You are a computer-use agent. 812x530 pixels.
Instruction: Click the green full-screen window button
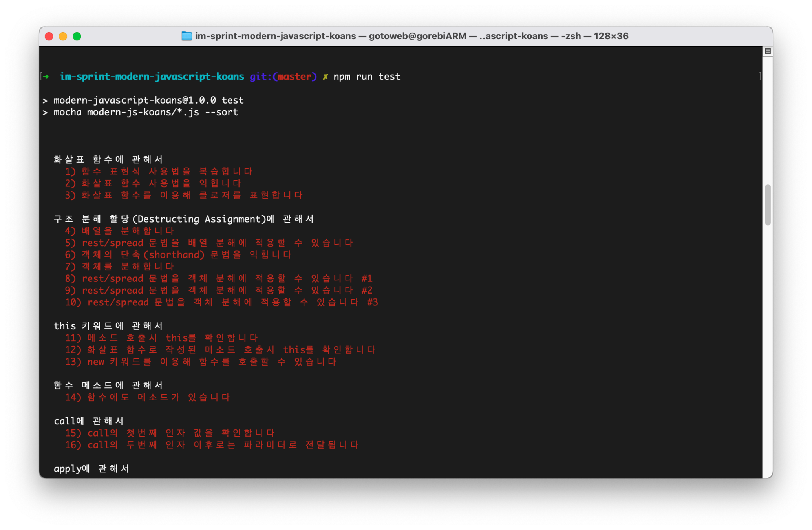[77, 37]
